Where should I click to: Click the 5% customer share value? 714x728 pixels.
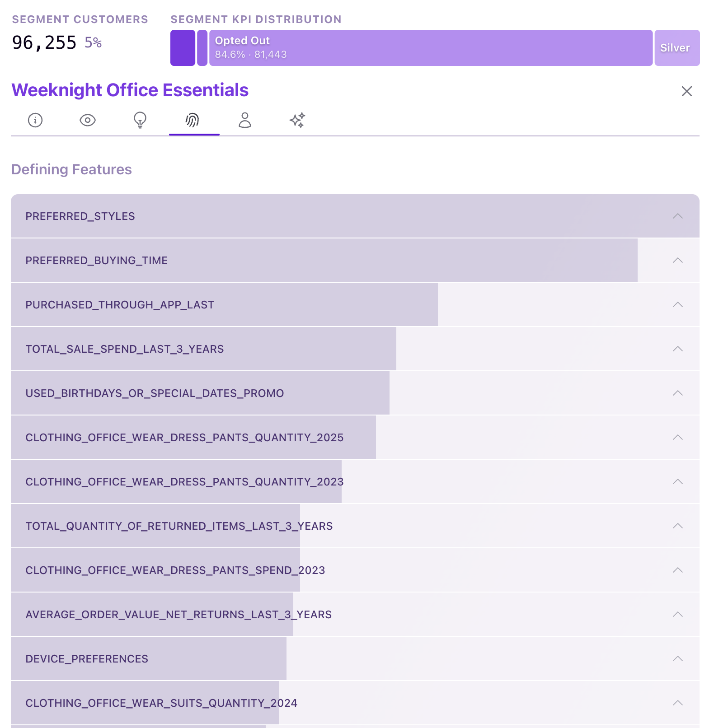(94, 43)
